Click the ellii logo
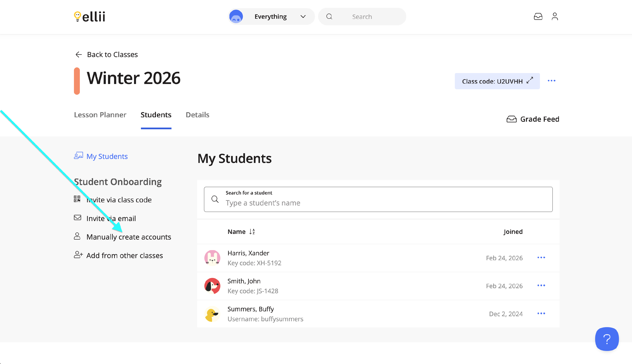 pos(90,16)
